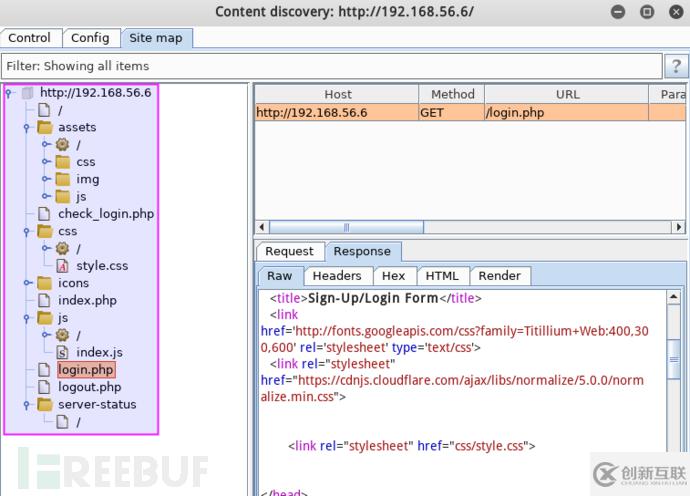Open the HTML view tab

[x=442, y=276]
